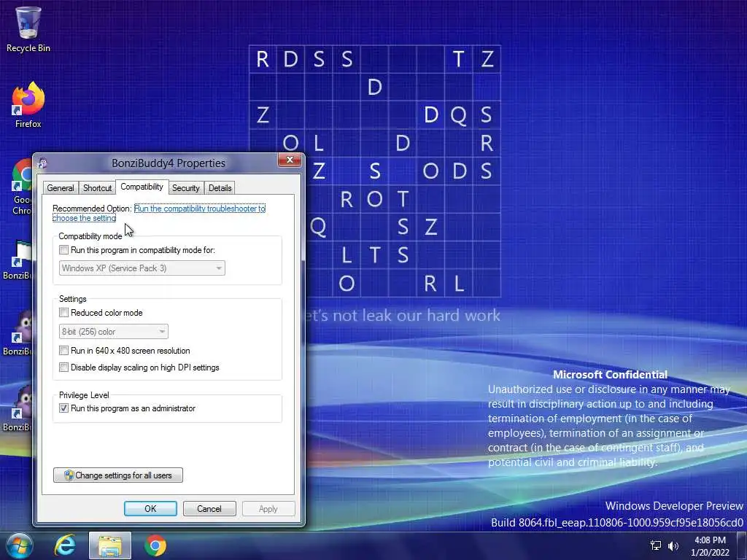Close the BonziBuddy4 Properties dialog
Image resolution: width=747 pixels, height=560 pixels.
[x=290, y=160]
